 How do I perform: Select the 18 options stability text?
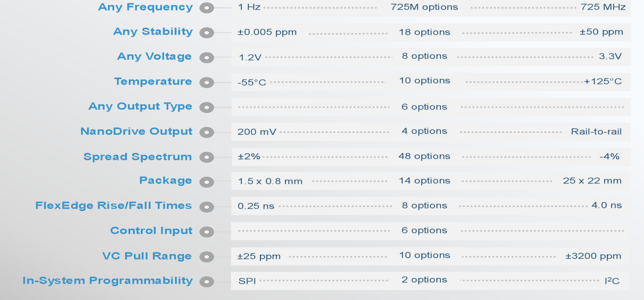(x=424, y=32)
